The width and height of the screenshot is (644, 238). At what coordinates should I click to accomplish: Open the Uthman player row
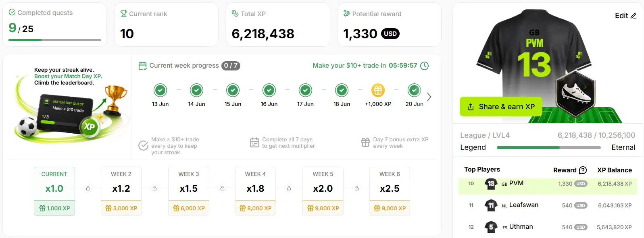pyautogui.click(x=548, y=227)
